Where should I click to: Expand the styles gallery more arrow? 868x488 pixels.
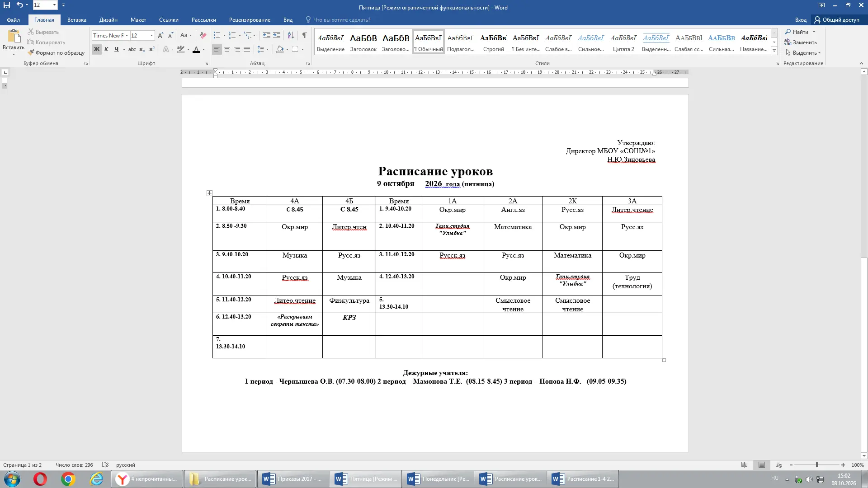[774, 51]
